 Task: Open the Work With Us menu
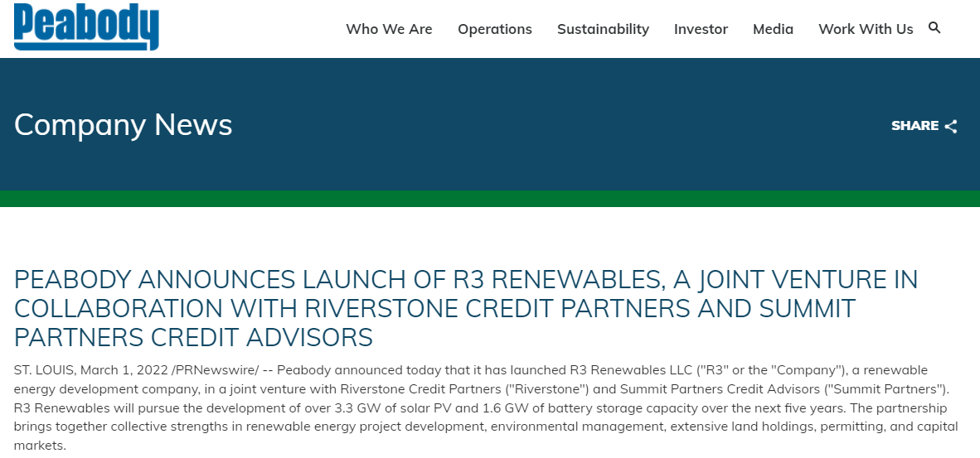[x=866, y=29]
